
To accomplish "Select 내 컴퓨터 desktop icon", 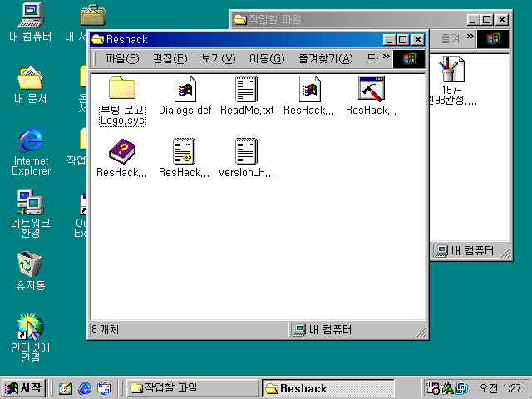I will [31, 22].
